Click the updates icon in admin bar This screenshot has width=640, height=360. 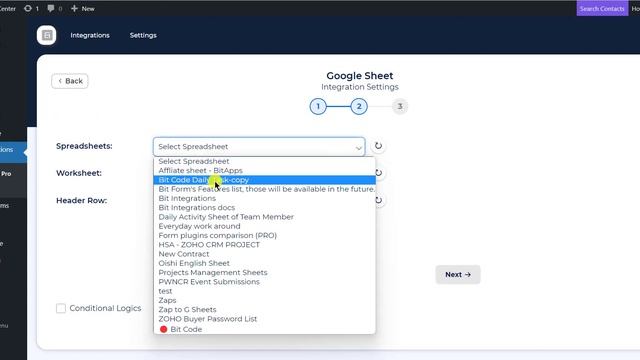[x=28, y=8]
